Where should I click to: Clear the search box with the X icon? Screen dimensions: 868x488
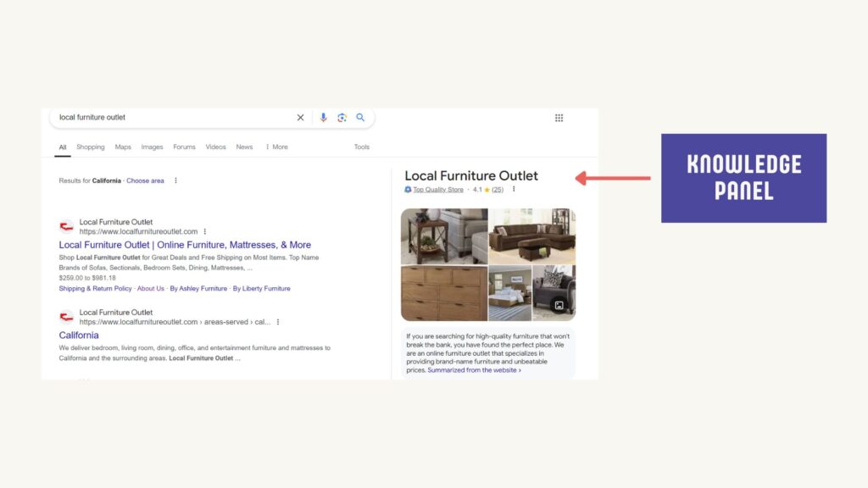coord(300,117)
